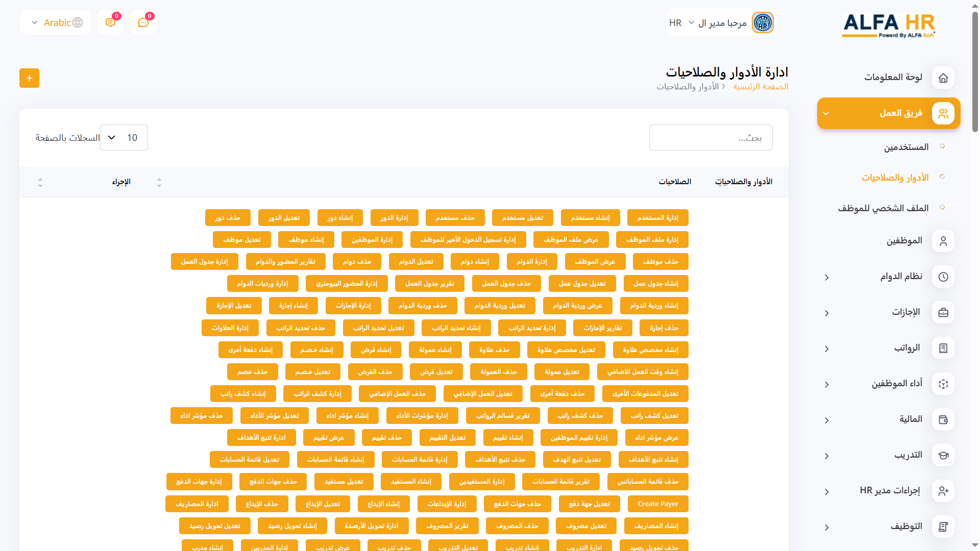
Task: Click the بحث search input field
Action: 710,138
